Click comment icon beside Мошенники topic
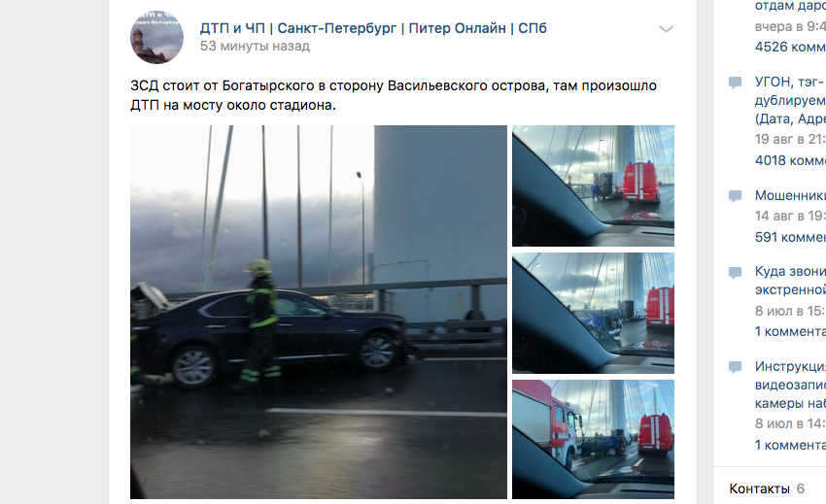826x504 pixels. [x=735, y=196]
